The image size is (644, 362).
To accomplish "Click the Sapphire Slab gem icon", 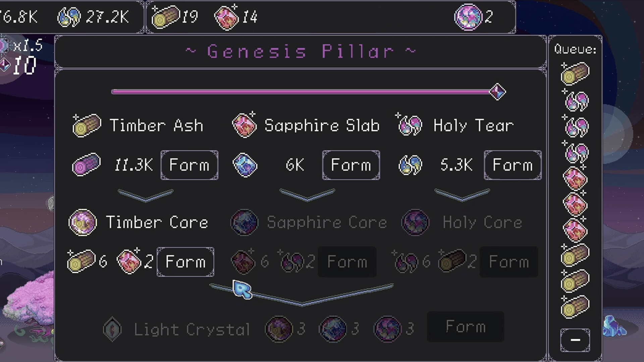I will [245, 125].
